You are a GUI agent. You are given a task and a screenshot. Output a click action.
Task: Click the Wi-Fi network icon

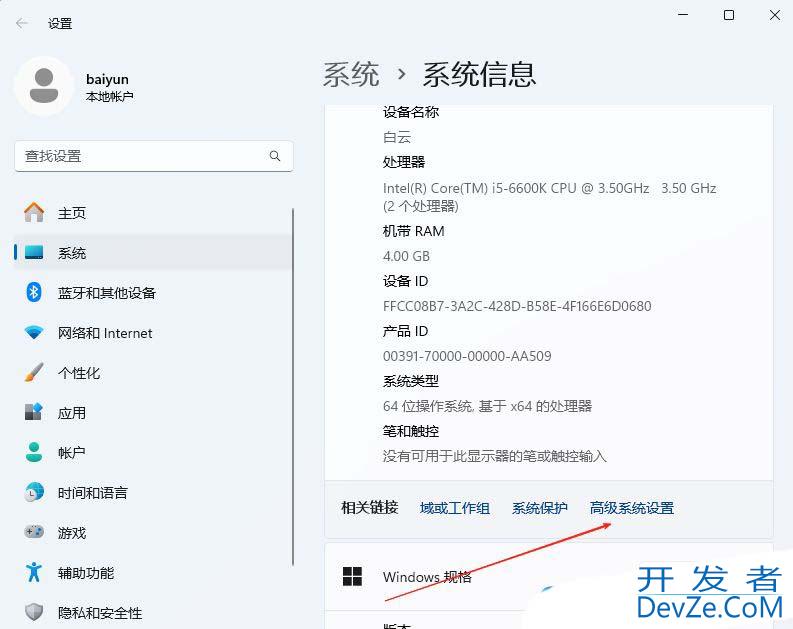pos(34,333)
